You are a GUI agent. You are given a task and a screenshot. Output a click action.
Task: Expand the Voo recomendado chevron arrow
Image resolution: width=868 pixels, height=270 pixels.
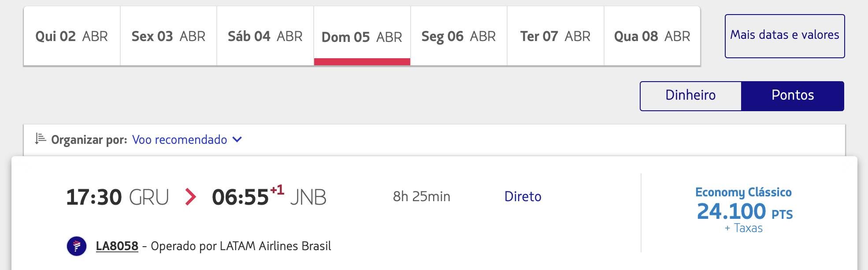coord(237,140)
